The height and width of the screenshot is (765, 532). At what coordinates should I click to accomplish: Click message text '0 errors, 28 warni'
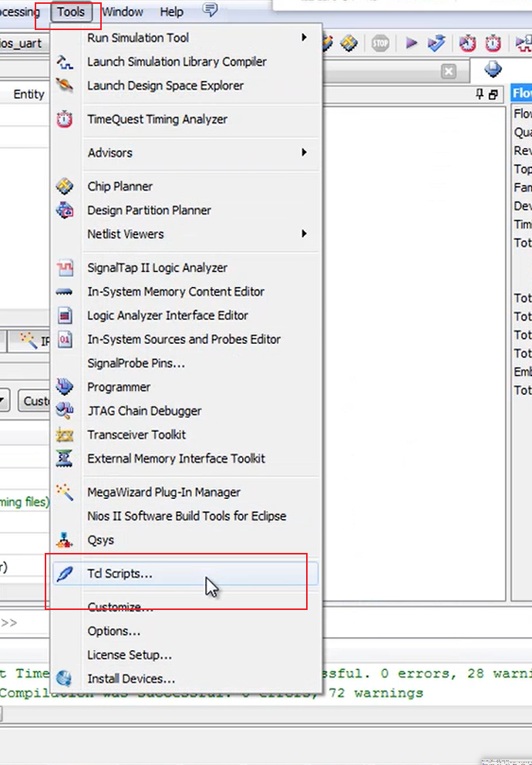pyautogui.click(x=456, y=674)
